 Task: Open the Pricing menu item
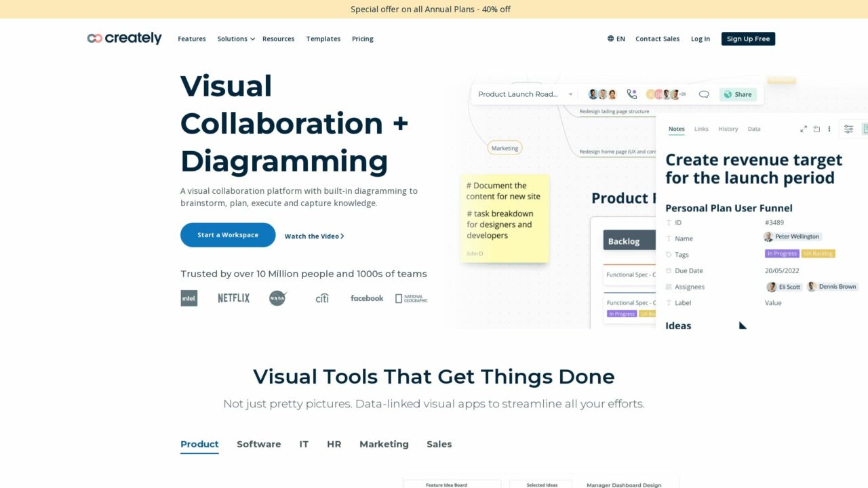(362, 39)
